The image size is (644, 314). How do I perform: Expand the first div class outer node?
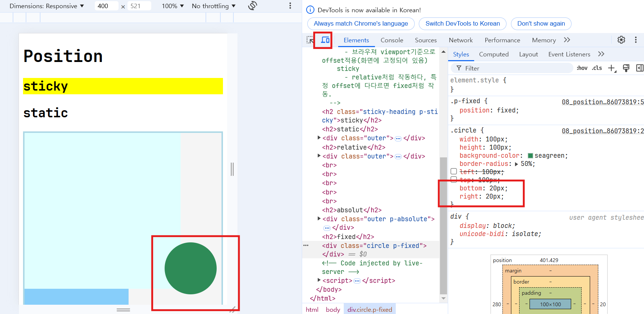pos(319,138)
